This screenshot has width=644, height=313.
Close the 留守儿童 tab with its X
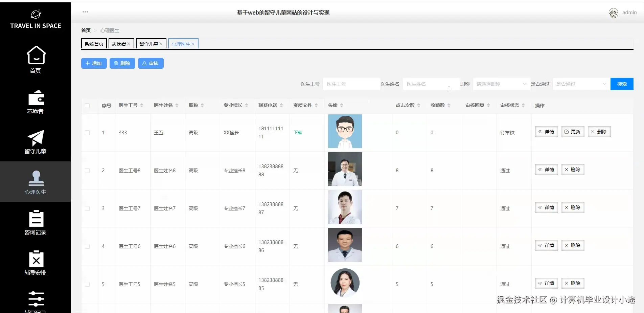[161, 44]
